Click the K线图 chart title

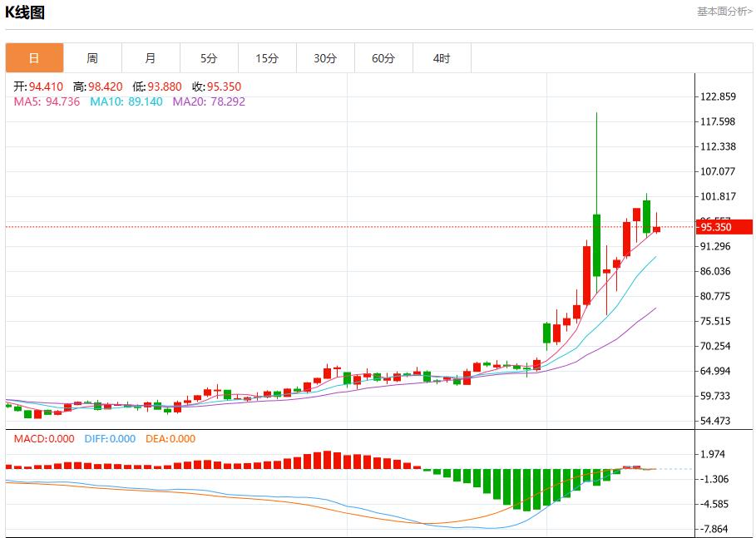[25, 12]
